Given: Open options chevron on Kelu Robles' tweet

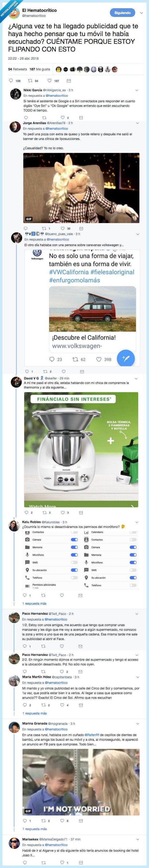Looking at the screenshot, I should [x=136, y=522].
